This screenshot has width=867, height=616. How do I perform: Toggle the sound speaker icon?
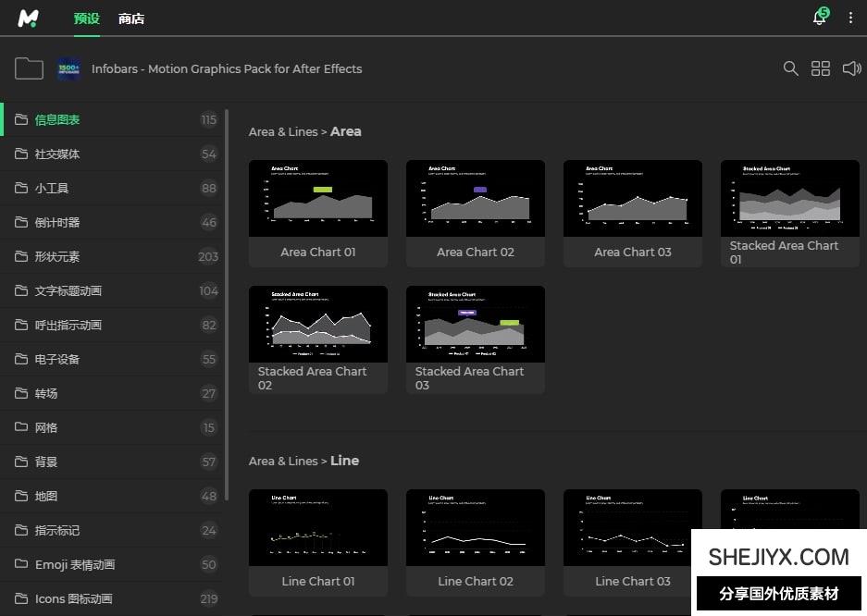point(851,68)
